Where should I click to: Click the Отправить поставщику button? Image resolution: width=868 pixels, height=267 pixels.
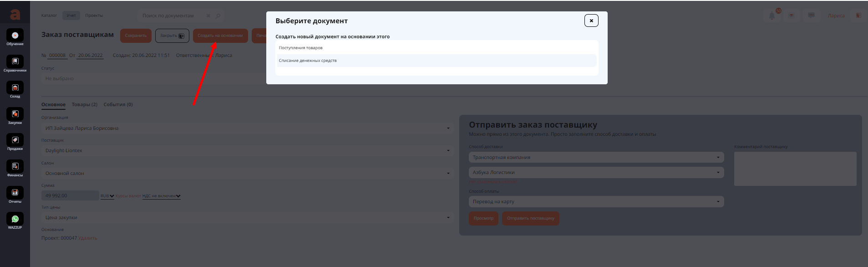pos(530,218)
